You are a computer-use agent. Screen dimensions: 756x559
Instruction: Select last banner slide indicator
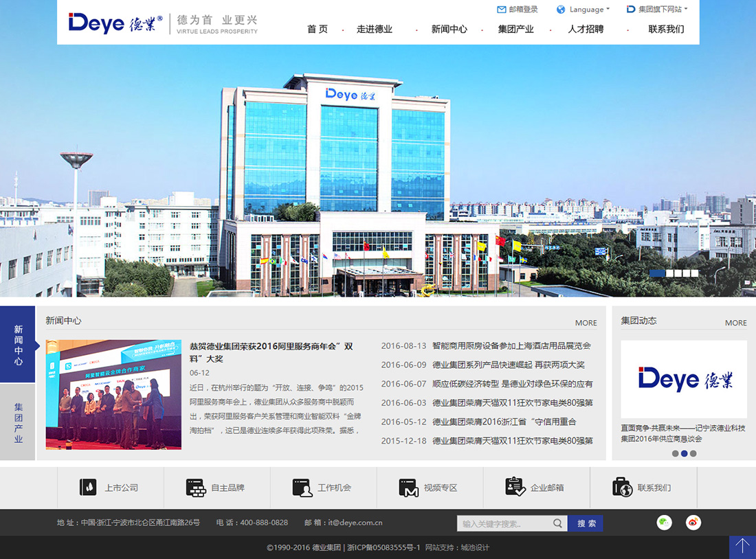coord(694,273)
